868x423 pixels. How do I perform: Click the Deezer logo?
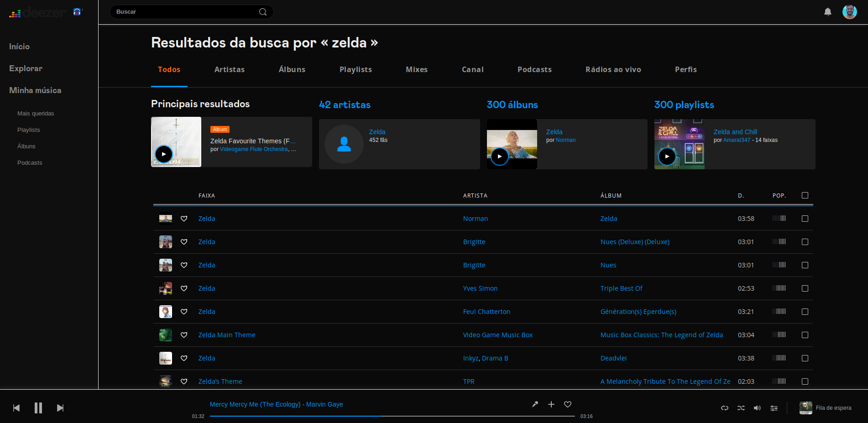point(37,12)
